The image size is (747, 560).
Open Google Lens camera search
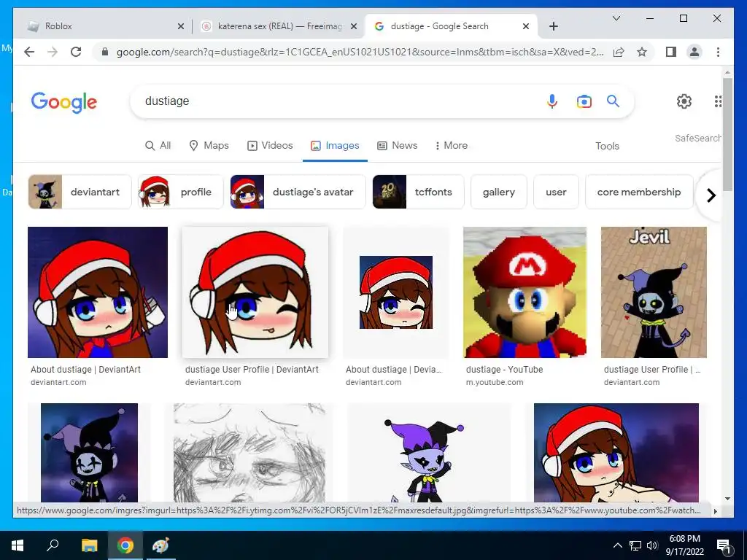[x=584, y=101]
